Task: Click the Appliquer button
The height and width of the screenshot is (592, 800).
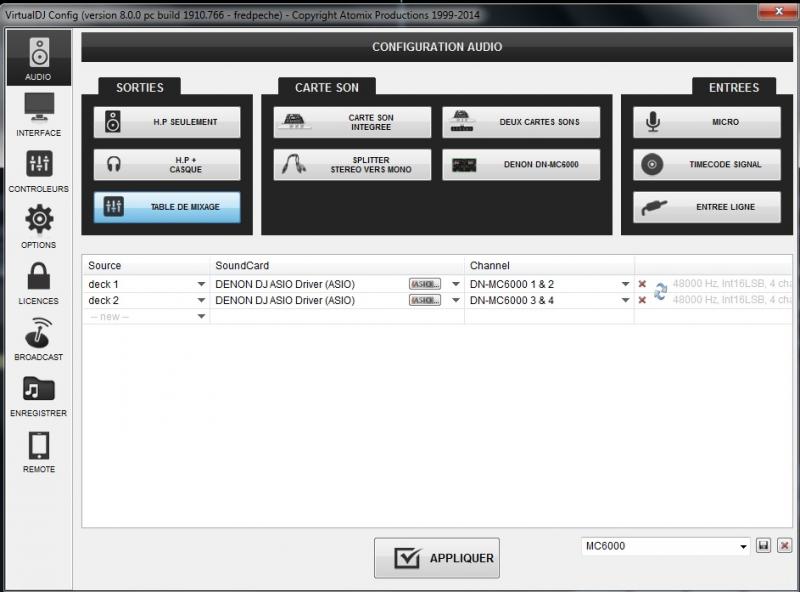Action: (437, 558)
